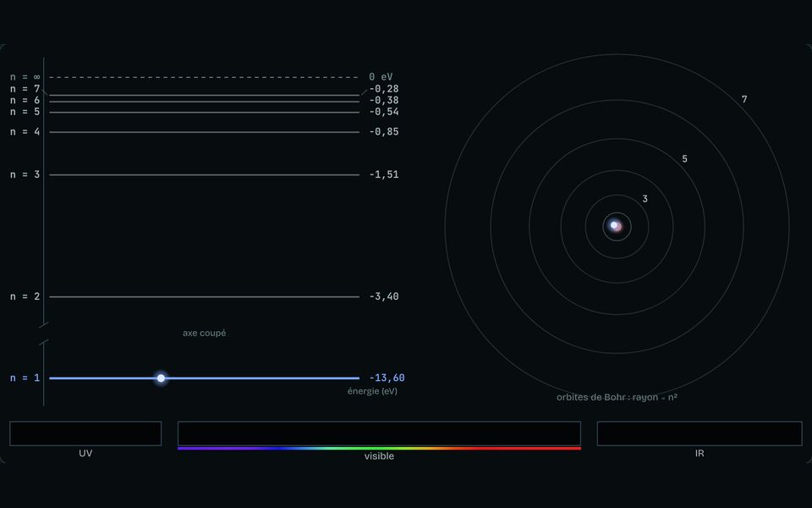Click the glowing electron on the n = 1 level
This screenshot has height=508, width=812.
[x=161, y=378]
